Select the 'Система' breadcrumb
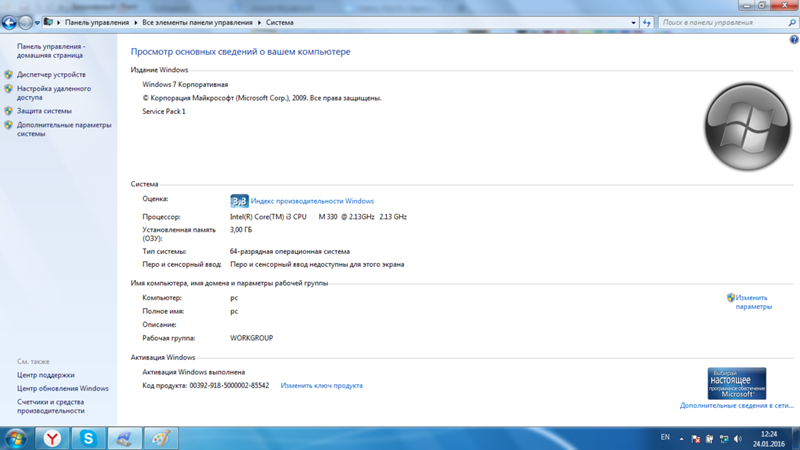The width and height of the screenshot is (800, 450). 279,22
